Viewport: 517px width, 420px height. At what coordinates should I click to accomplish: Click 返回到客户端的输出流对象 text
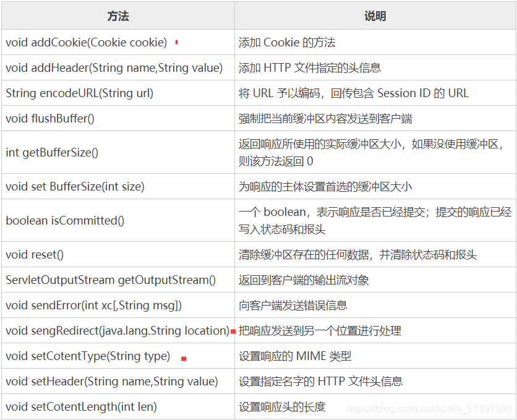[304, 280]
